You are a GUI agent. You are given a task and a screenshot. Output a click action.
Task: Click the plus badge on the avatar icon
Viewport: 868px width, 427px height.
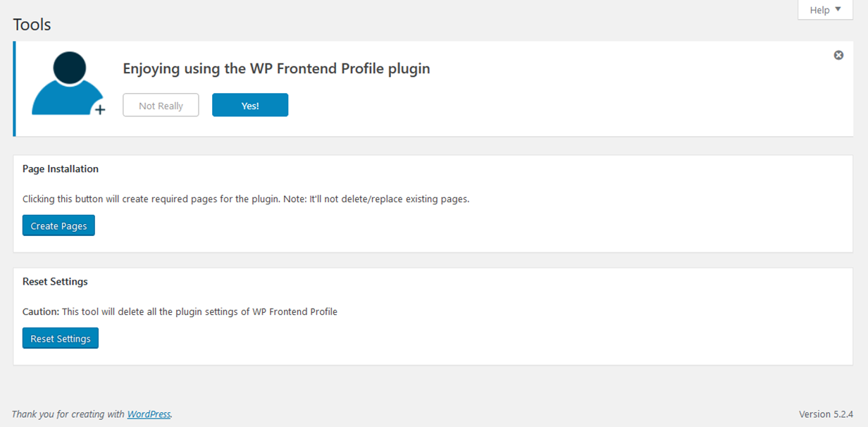tap(100, 109)
